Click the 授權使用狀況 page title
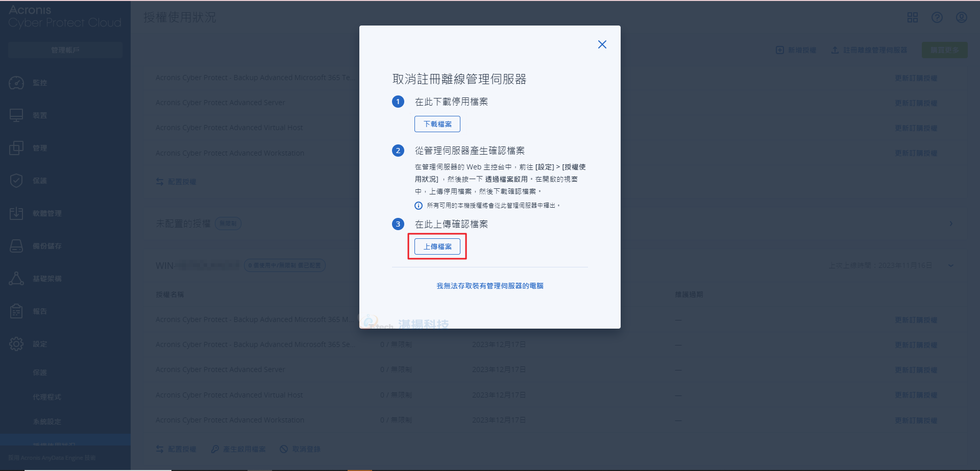Screen dimensions: 980x471 point(180,17)
